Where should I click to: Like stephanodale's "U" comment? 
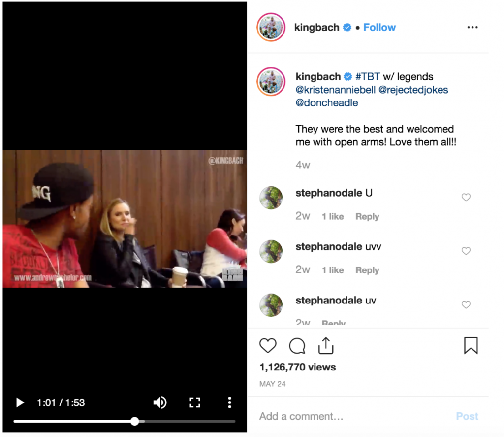(466, 197)
